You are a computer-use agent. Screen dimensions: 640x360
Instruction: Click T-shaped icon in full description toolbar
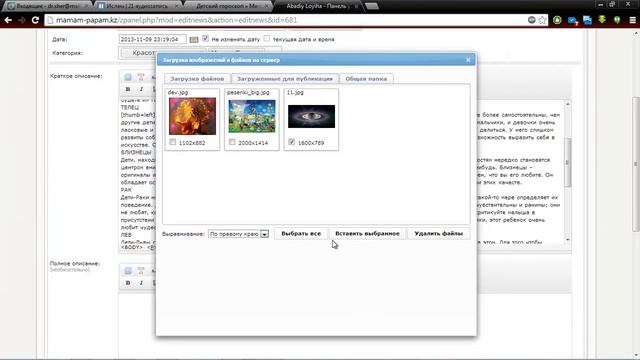tap(141, 271)
